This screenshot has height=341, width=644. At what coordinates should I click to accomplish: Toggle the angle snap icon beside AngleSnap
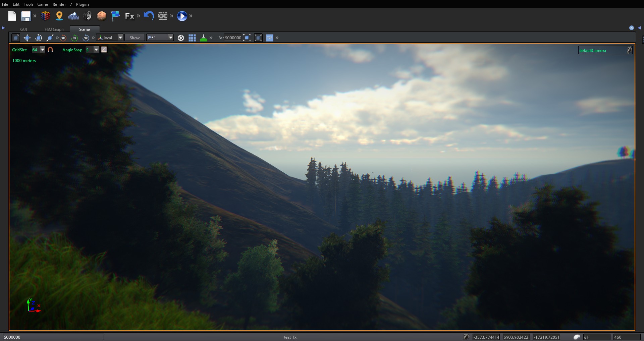pyautogui.click(x=104, y=49)
